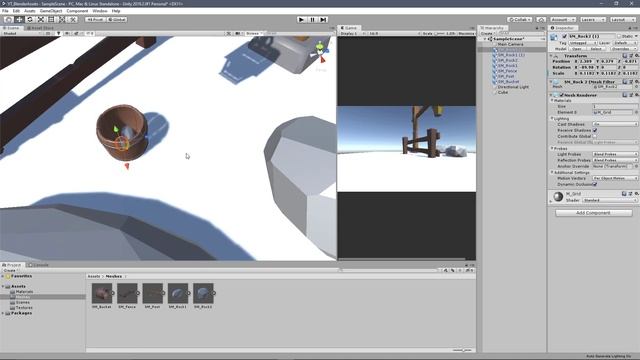Open the Component menu
This screenshot has height=360, width=640.
coord(77,11)
